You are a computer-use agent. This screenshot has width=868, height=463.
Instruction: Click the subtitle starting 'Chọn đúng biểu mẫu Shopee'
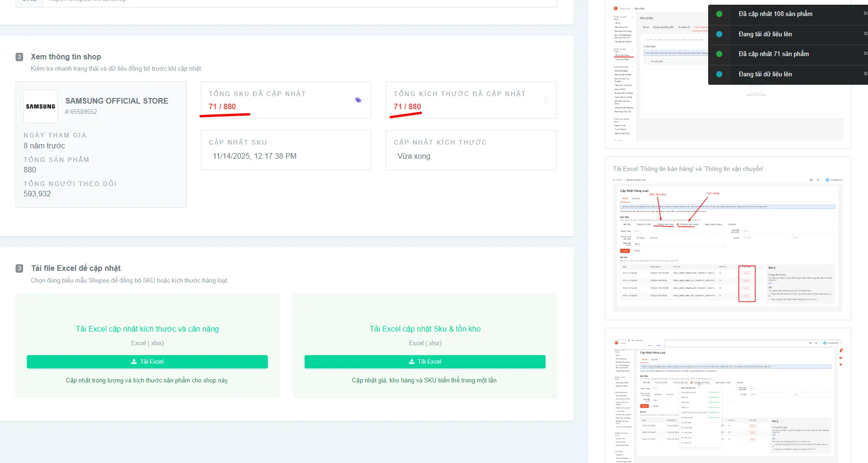click(x=130, y=281)
